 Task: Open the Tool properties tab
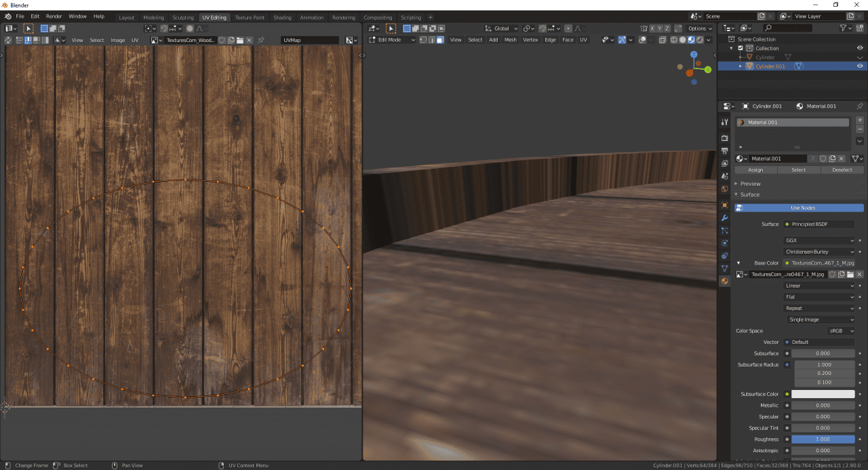point(724,122)
